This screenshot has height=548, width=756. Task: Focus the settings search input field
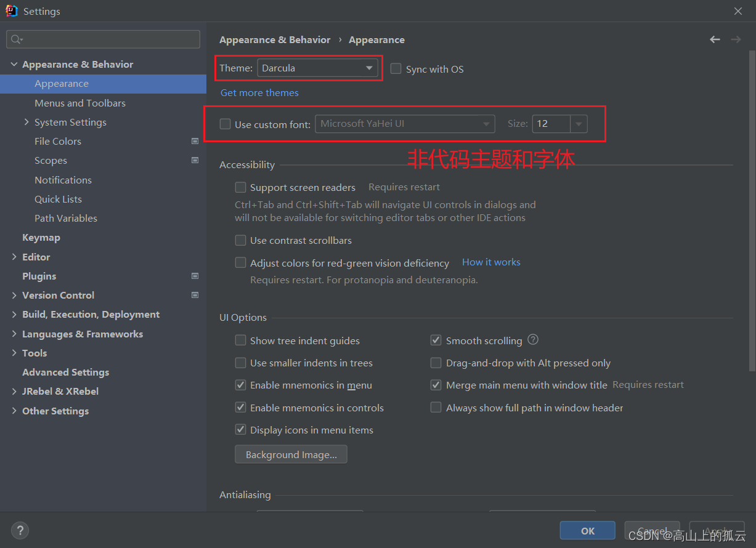104,39
